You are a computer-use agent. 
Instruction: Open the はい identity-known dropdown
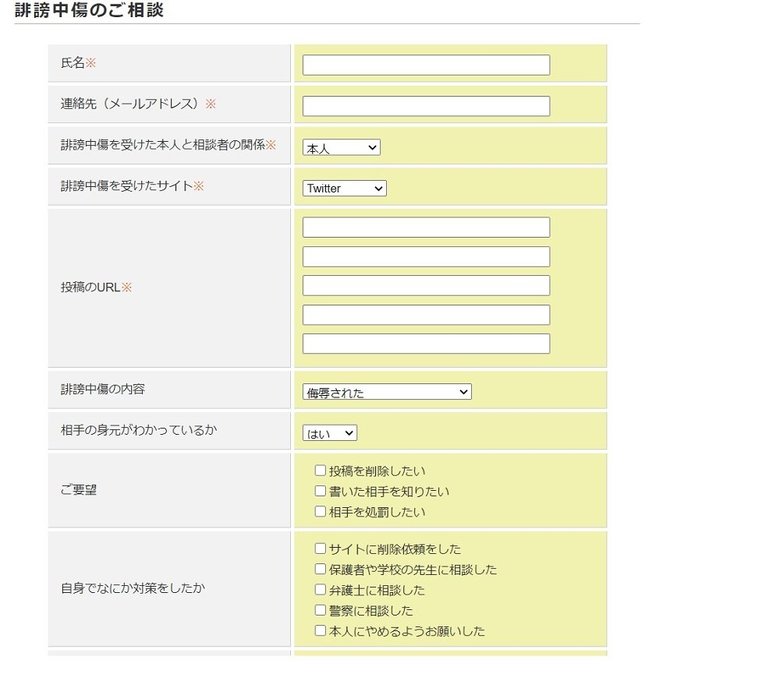330,433
